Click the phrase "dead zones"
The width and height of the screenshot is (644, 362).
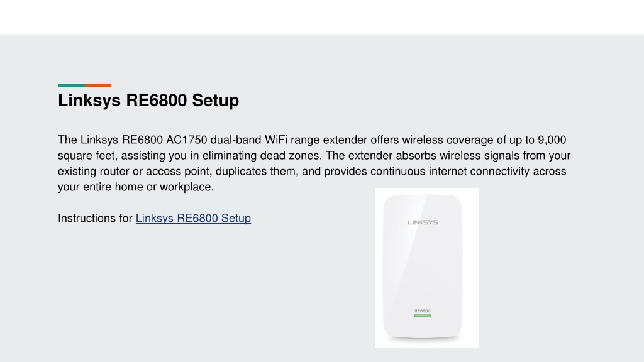point(291,156)
